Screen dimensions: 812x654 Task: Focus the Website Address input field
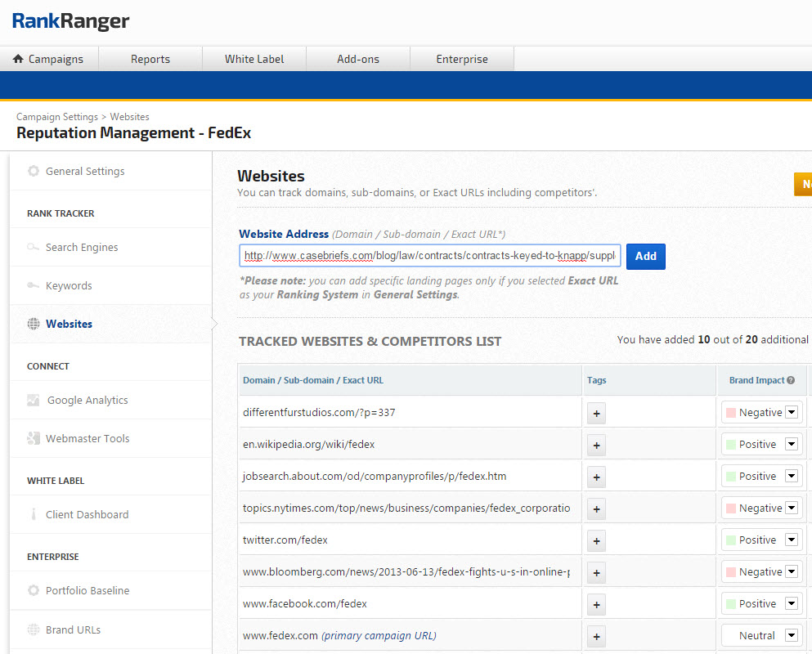pos(430,256)
